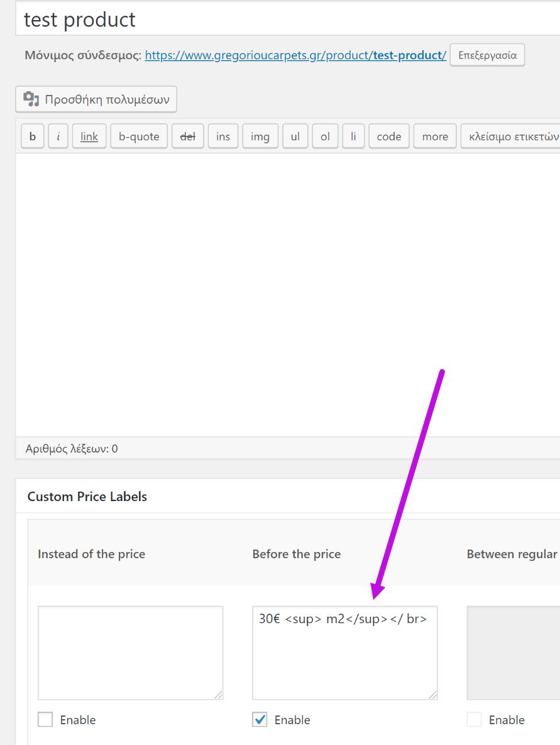Uncheck the 'Before the price' Enable checkbox
Screen dimensions: 560x745
[260, 719]
